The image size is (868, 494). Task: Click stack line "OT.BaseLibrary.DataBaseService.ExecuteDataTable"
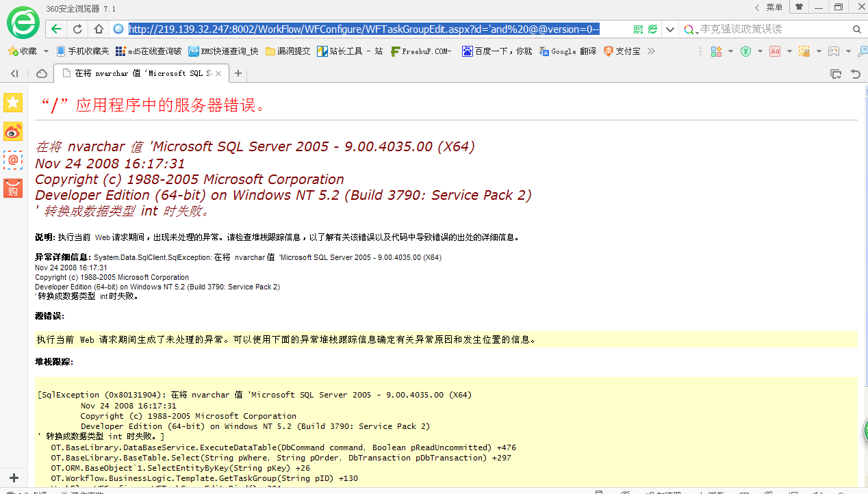click(x=283, y=447)
